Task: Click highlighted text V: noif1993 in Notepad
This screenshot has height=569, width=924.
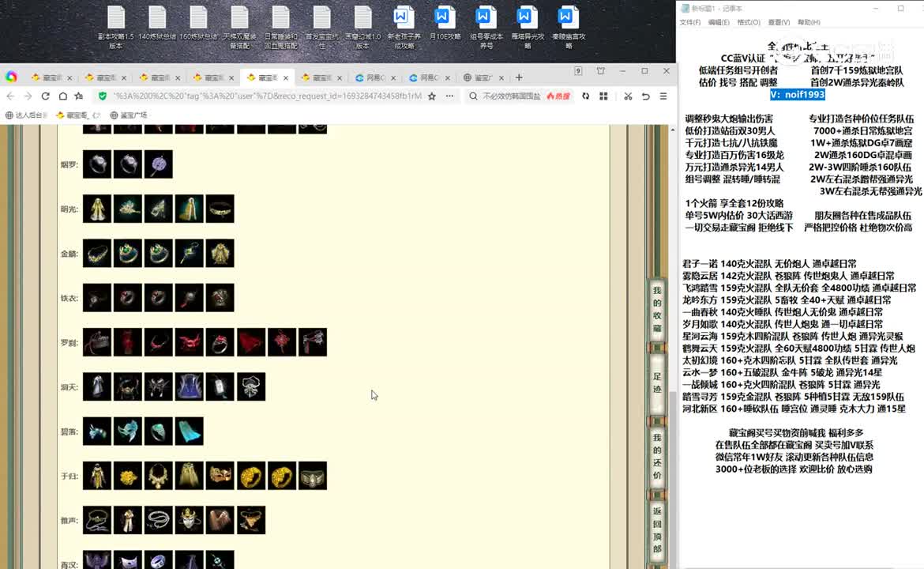Action: click(798, 94)
